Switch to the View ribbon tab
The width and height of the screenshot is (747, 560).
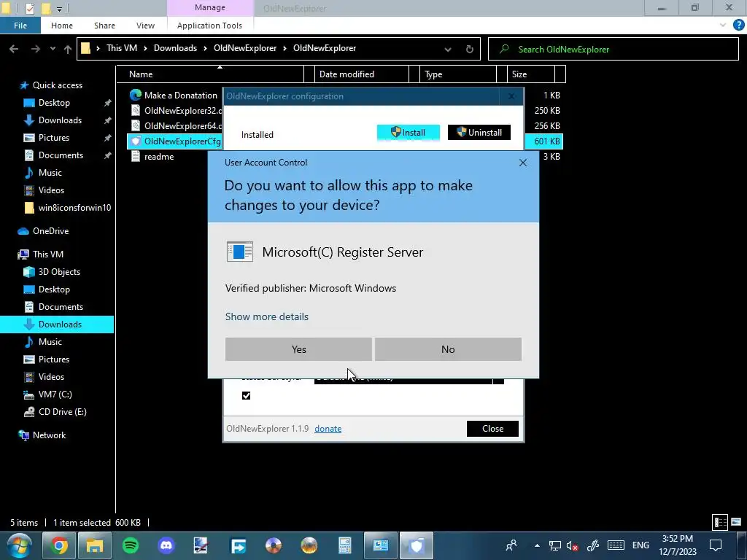[x=145, y=26]
